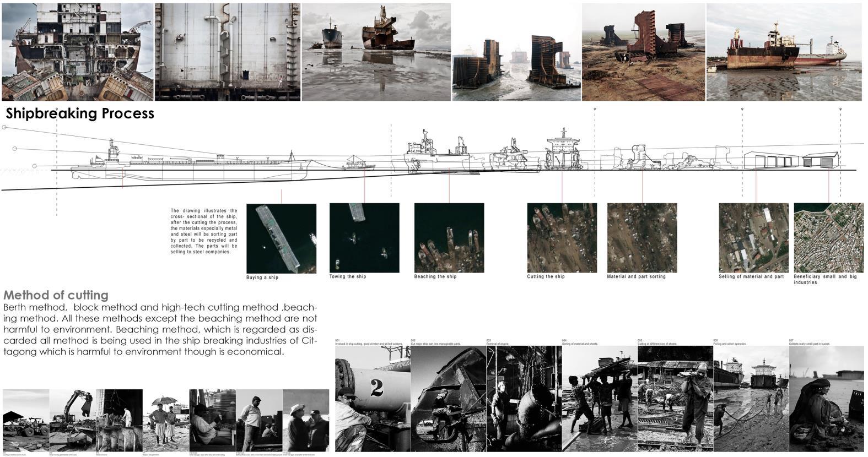This screenshot has width=868, height=457.
Task: Click caption "Cut major ship part into manageable parts"
Action: (x=436, y=344)
